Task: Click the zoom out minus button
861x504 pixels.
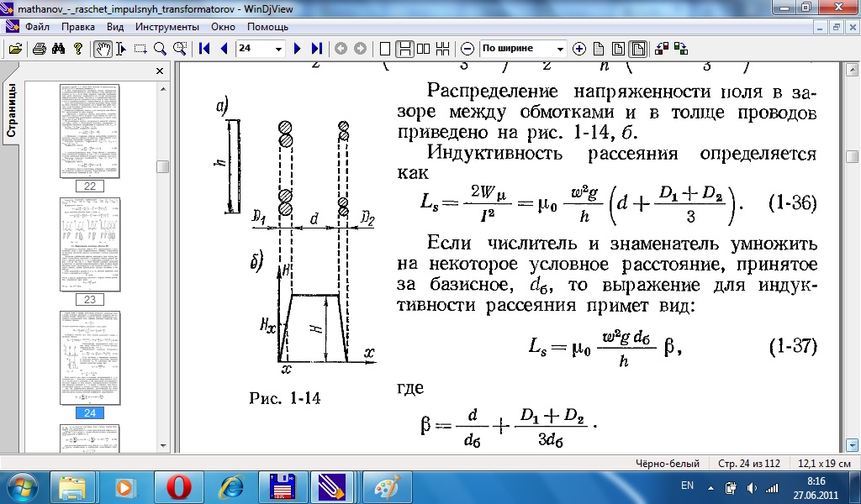Action: tap(467, 49)
